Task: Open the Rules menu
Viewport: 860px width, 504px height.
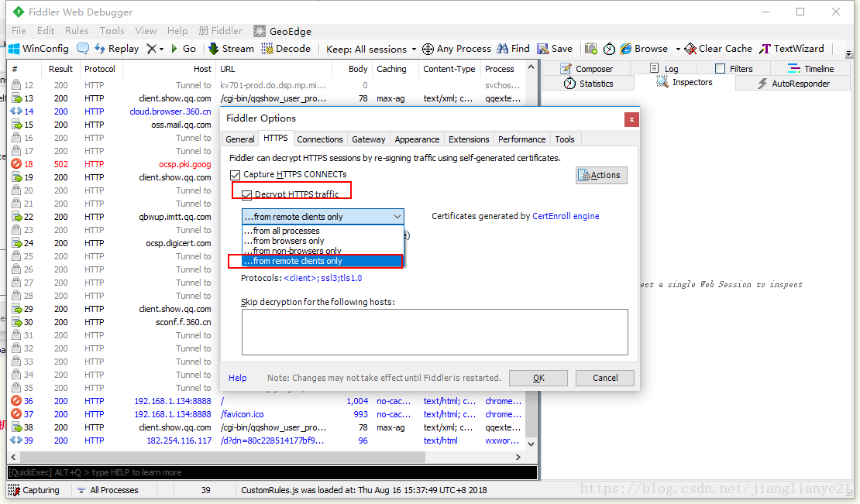Action: click(77, 31)
